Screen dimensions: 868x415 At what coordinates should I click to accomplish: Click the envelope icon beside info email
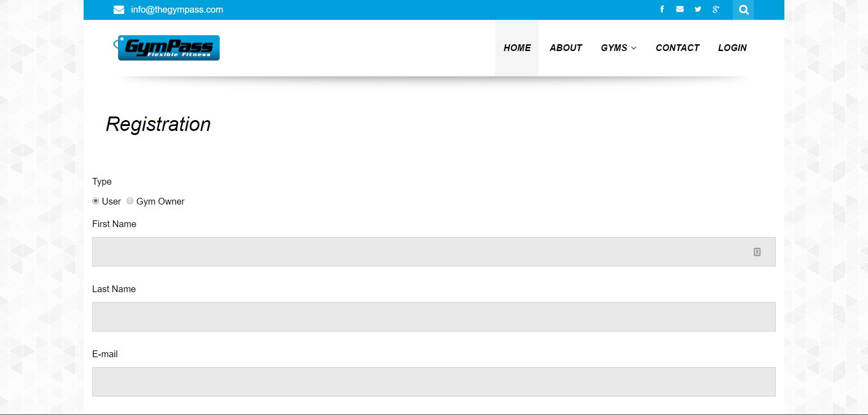pyautogui.click(x=119, y=9)
